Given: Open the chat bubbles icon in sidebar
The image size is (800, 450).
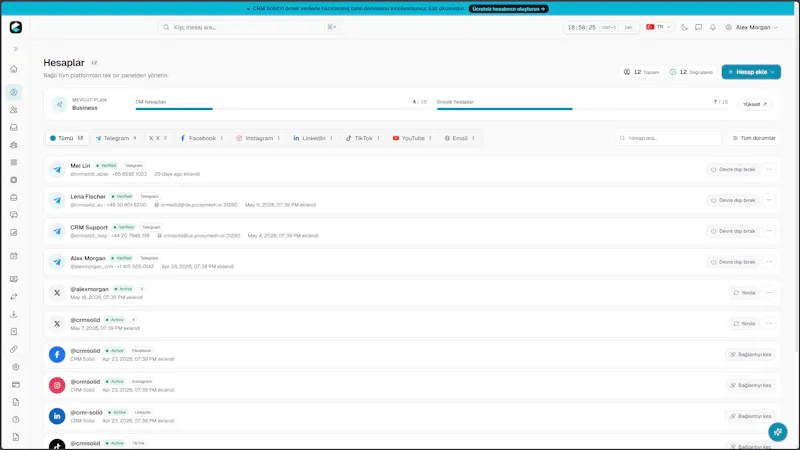Looking at the screenshot, I should point(14,215).
